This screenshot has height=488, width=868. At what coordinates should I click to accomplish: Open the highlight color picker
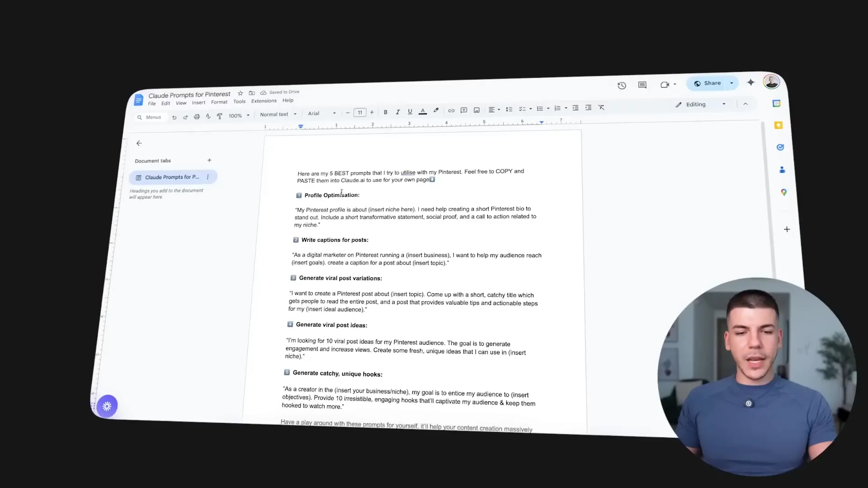(x=436, y=110)
